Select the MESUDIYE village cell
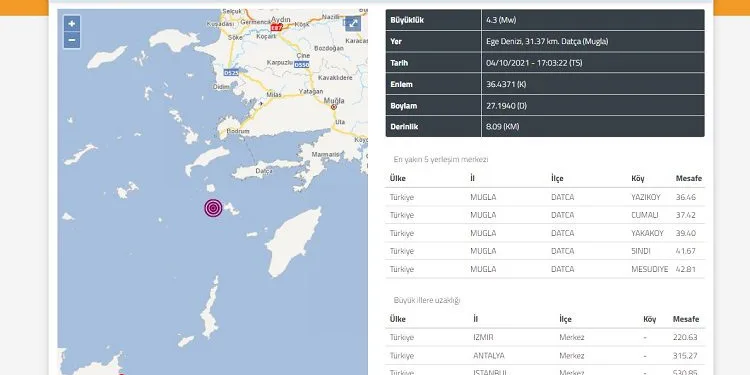This screenshot has height=375, width=750. click(650, 269)
